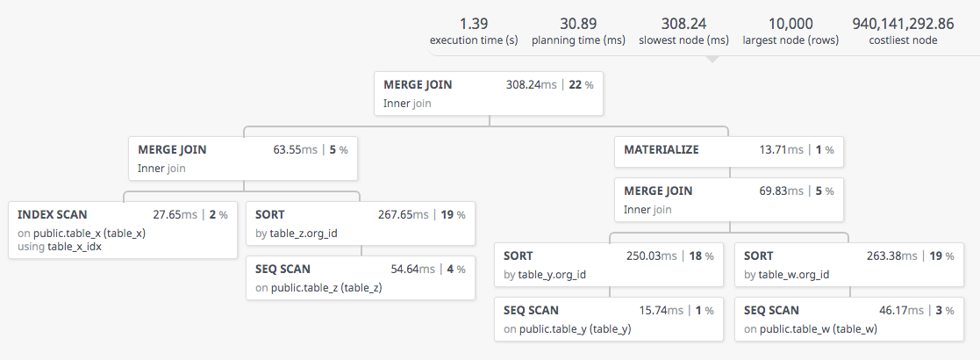Open the INDEX SCAN node on table_x
The height and width of the screenshot is (360, 980).
(123, 230)
